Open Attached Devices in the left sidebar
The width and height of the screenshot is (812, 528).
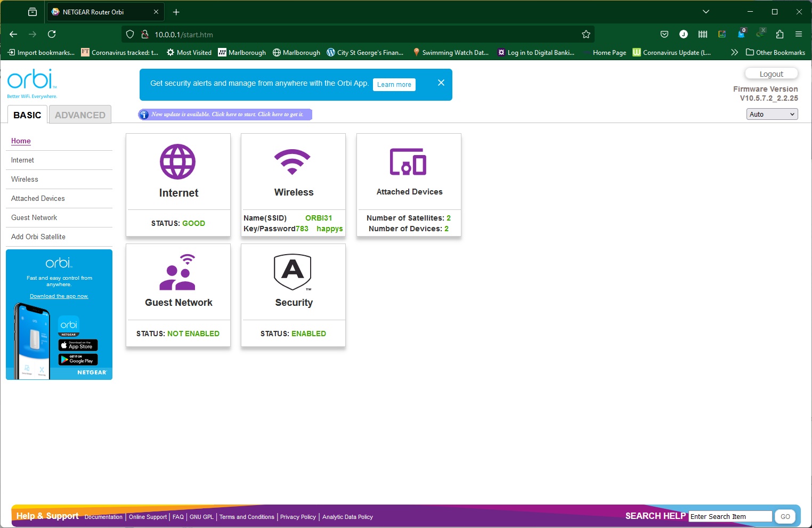tap(38, 198)
